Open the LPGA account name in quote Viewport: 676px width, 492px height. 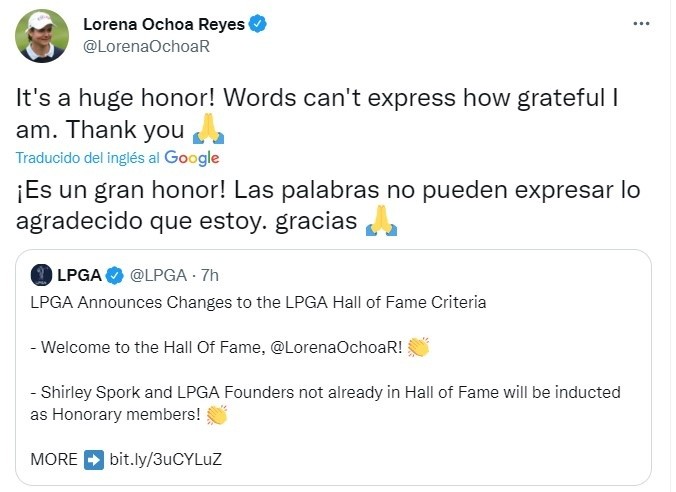(x=79, y=274)
